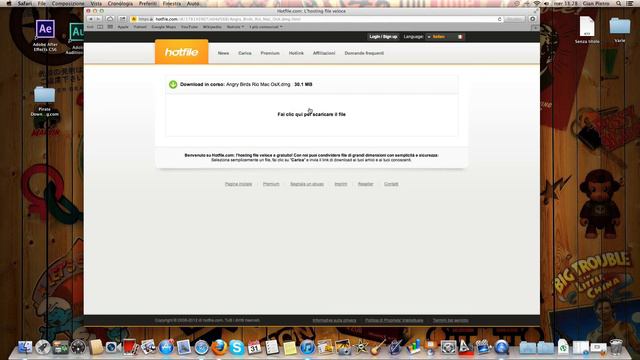This screenshot has width=640, height=360.
Task: Open the Hotlink navigation item
Action: point(296,53)
